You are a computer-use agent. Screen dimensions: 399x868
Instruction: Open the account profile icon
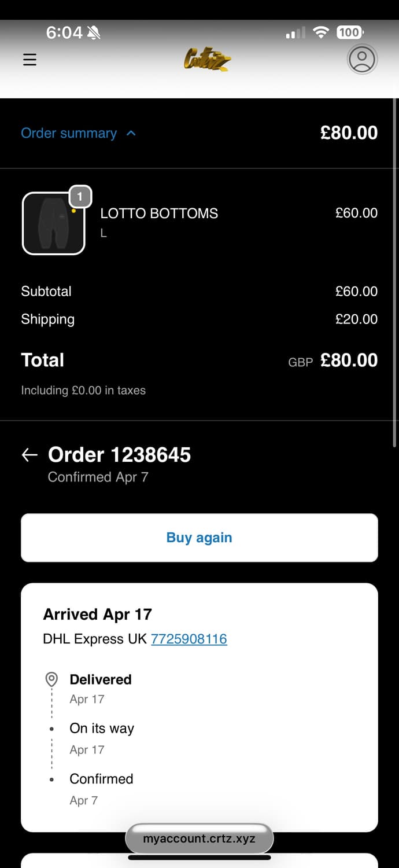[362, 59]
